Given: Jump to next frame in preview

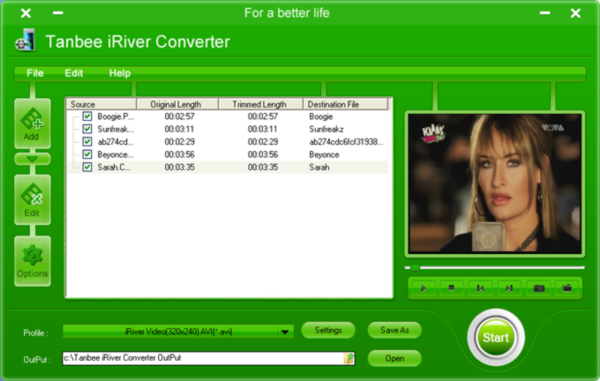Looking at the screenshot, I should click(x=509, y=288).
